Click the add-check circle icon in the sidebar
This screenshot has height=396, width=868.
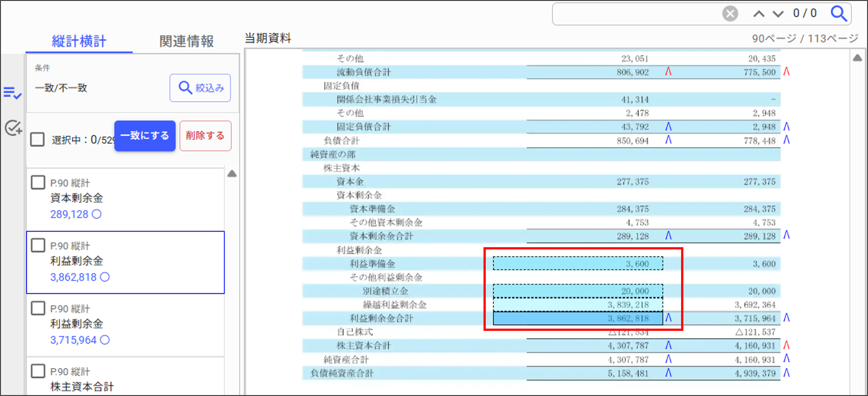click(13, 128)
